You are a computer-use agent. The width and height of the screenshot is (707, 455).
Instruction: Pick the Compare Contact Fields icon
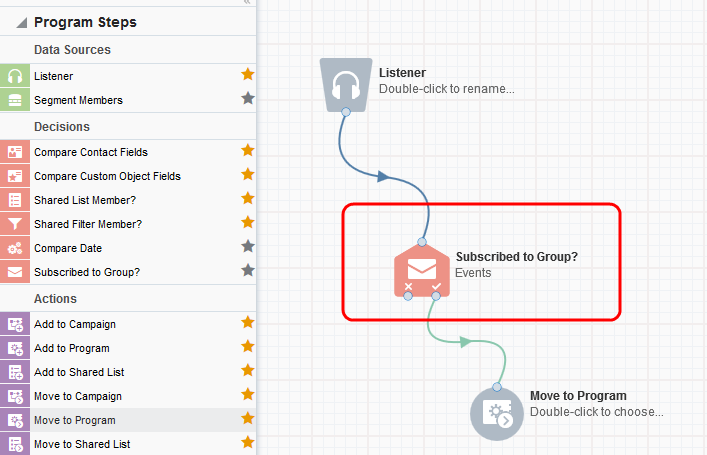point(15,152)
